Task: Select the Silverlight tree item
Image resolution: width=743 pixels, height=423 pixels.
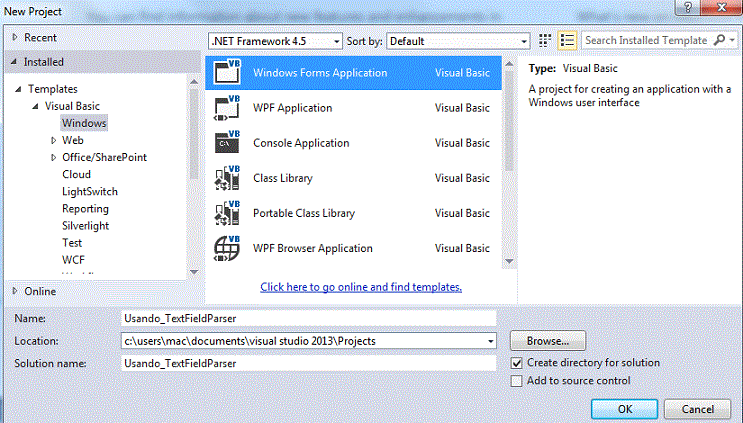Action: (85, 226)
